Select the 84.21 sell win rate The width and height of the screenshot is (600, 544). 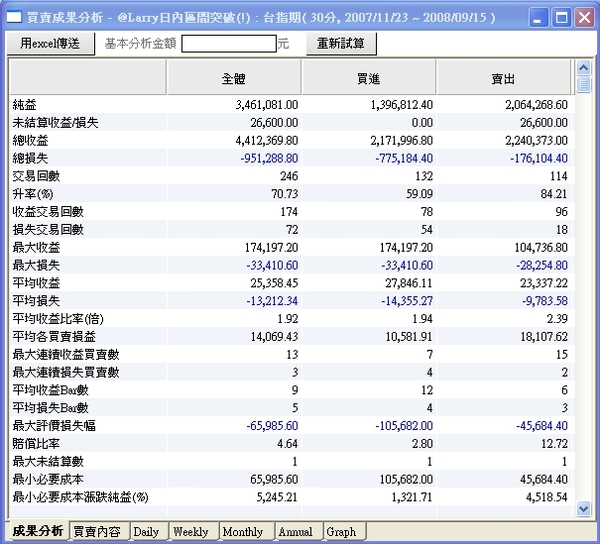554,194
